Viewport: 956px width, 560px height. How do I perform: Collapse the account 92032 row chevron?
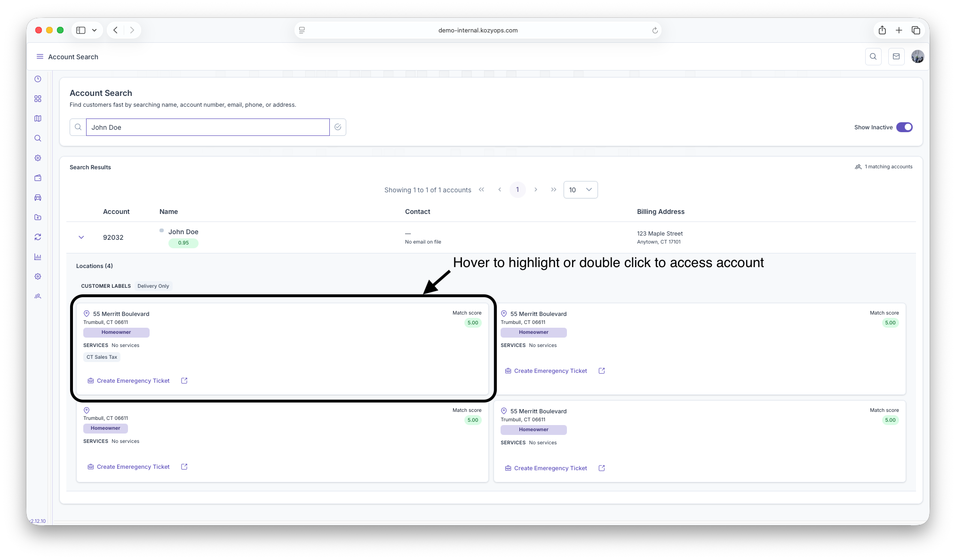point(81,237)
